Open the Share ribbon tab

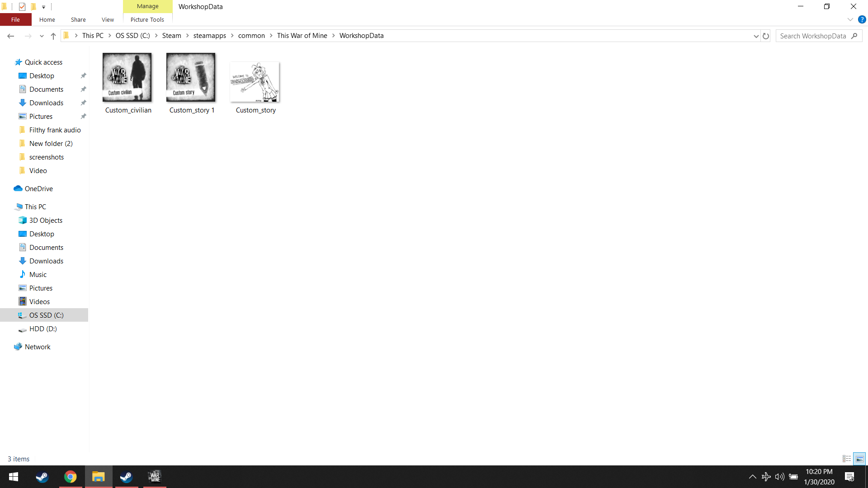[78, 19]
